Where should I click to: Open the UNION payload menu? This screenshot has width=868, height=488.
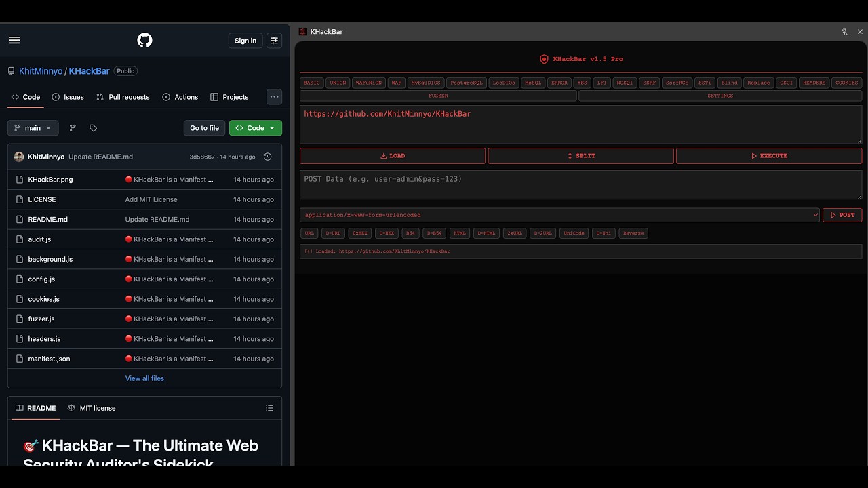pos(338,83)
